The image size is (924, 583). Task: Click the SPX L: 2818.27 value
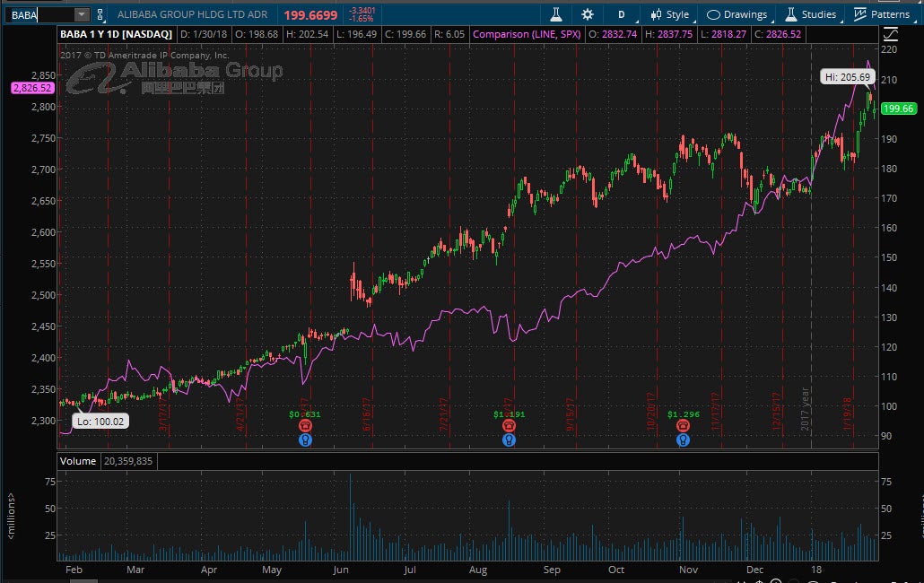tap(724, 34)
